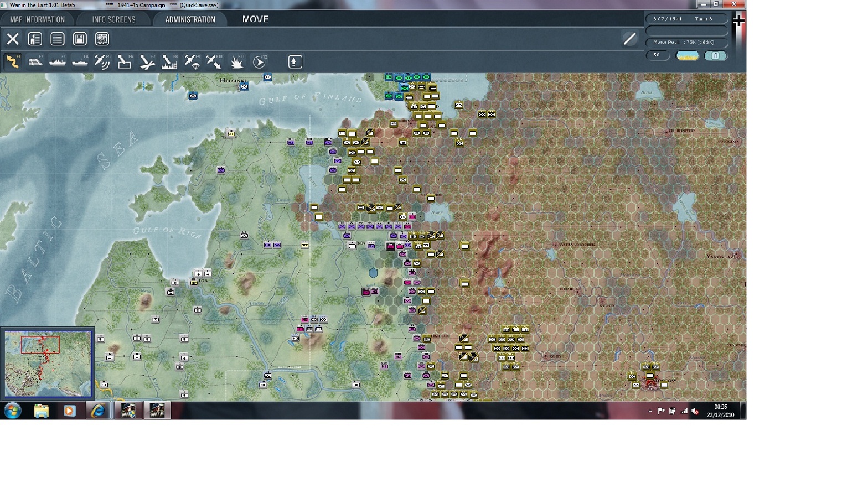The width and height of the screenshot is (868, 488).
Task: Open the hotkey/keyboard layout icon
Action: coord(102,39)
